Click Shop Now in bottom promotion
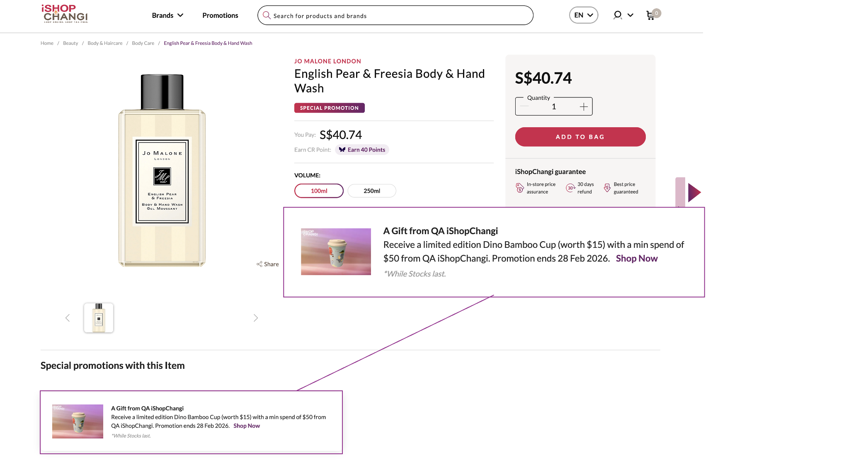 tap(247, 426)
